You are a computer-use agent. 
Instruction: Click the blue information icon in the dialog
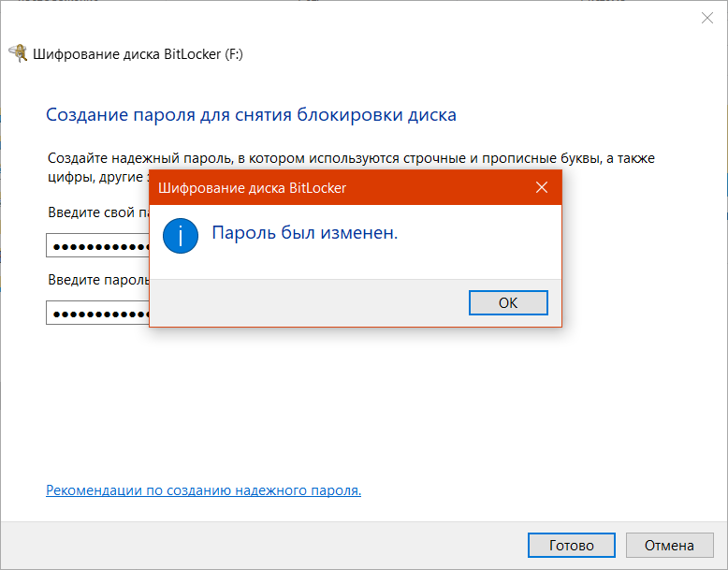coord(181,234)
